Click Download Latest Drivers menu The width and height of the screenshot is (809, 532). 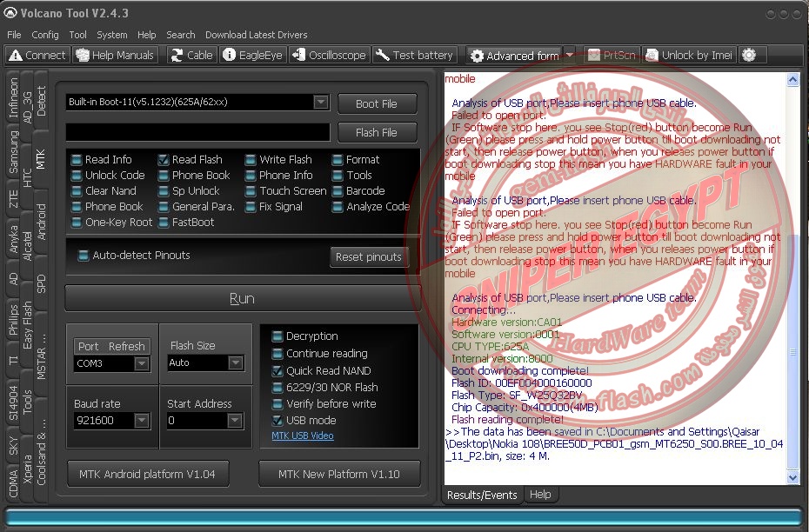pos(257,35)
